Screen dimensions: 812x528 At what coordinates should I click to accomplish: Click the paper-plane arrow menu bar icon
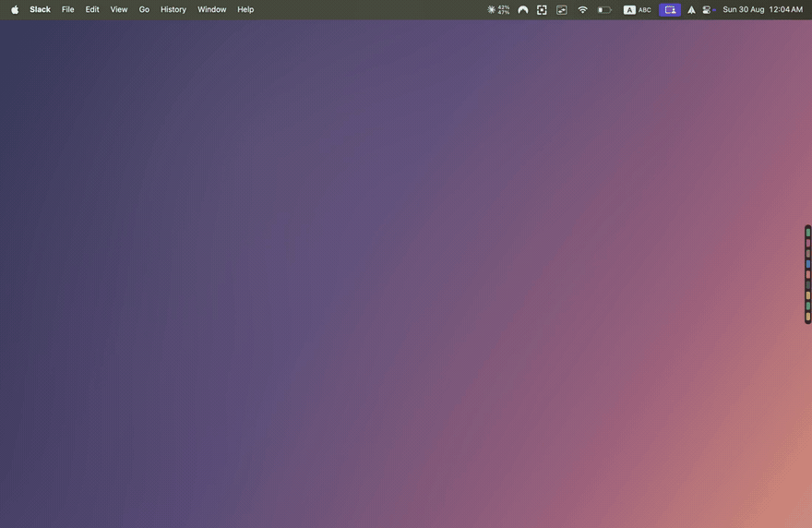(691, 9)
